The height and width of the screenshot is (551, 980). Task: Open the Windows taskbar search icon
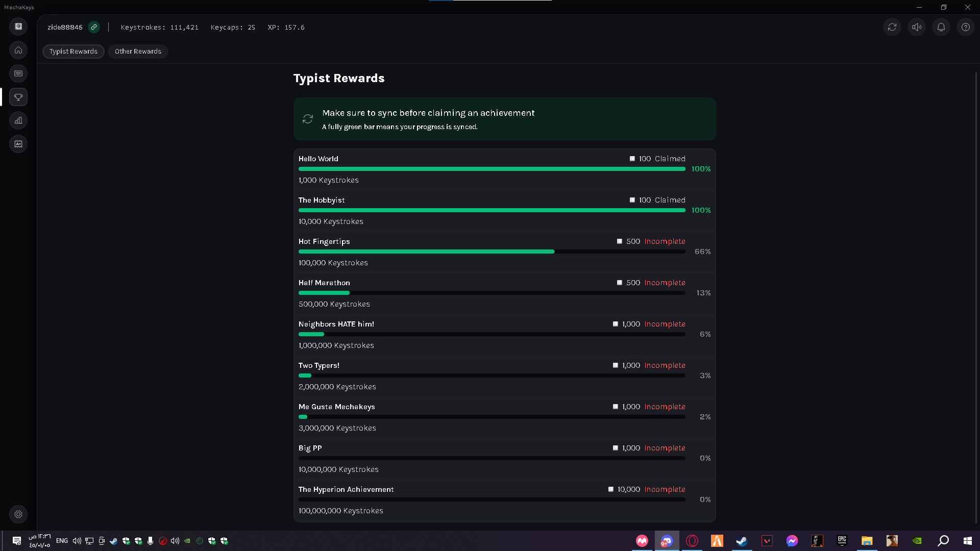click(943, 541)
